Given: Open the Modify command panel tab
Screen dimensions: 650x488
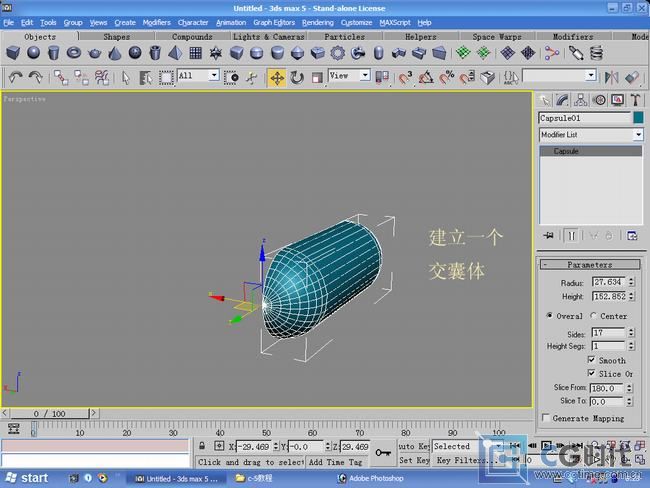Looking at the screenshot, I should coord(563,100).
